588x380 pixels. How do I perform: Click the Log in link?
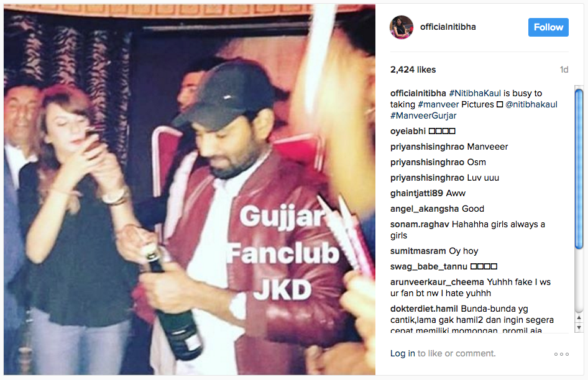tap(402, 353)
